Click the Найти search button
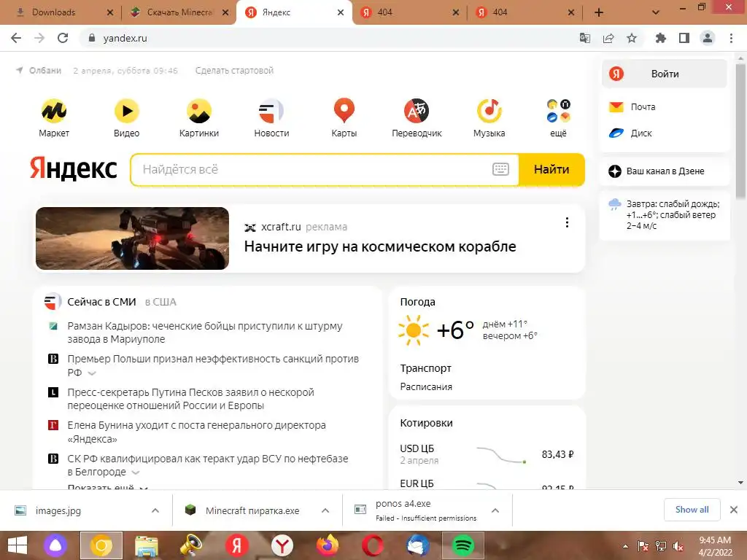Viewport: 747px width, 560px height. [x=551, y=169]
